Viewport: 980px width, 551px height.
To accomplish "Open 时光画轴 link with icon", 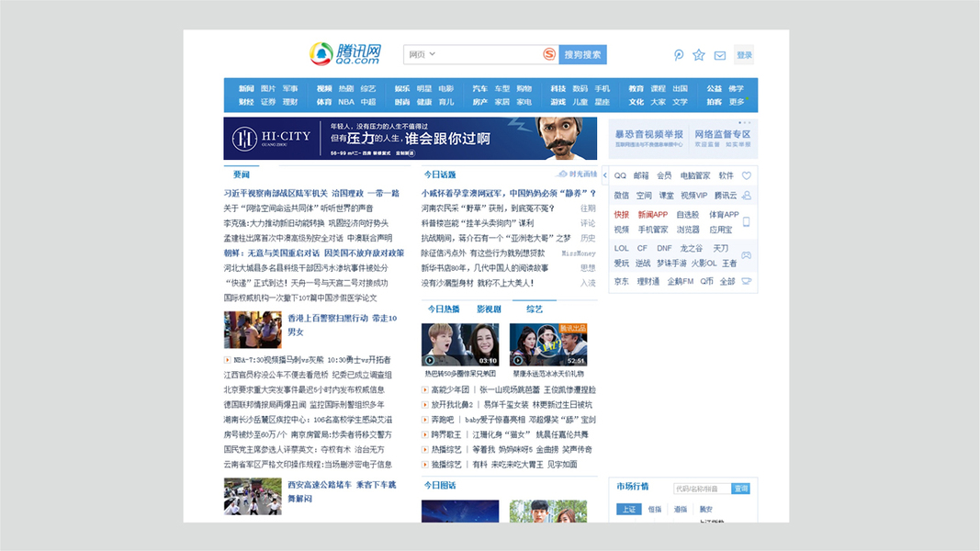I will (x=578, y=174).
